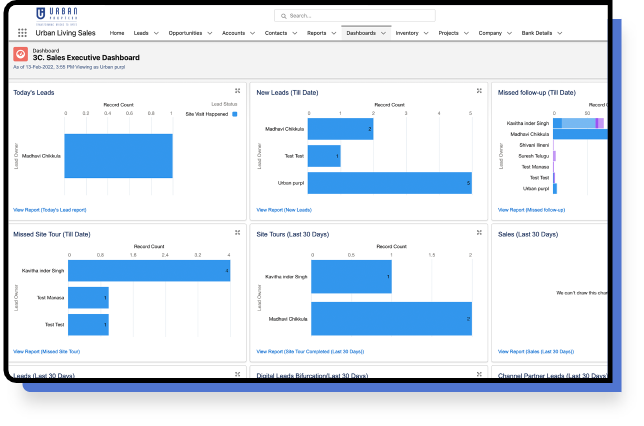Expand the Today's Leads chart
The width and height of the screenshot is (644, 426).
237,92
